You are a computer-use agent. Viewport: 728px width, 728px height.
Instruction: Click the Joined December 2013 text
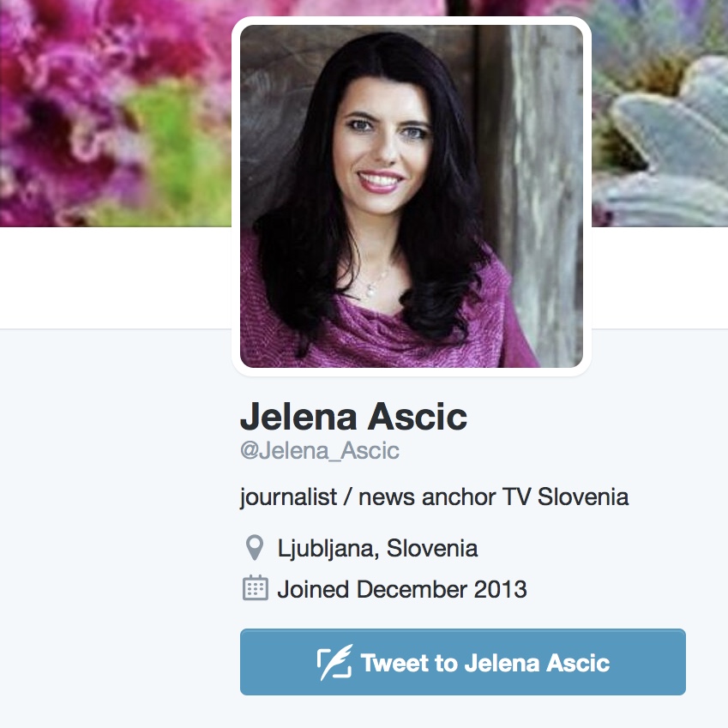click(x=402, y=589)
